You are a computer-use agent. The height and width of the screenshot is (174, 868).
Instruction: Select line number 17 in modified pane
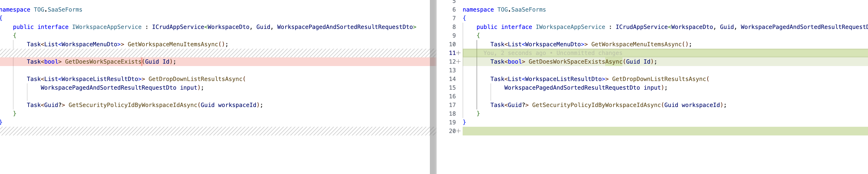tap(452, 105)
